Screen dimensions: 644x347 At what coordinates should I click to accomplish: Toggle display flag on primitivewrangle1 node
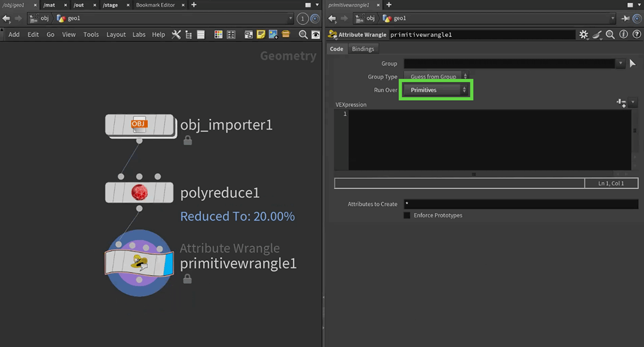[168, 262]
